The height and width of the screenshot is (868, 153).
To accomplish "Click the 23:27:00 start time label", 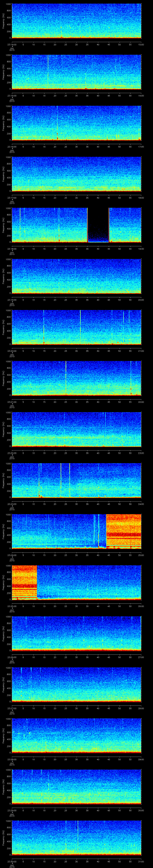I will tap(12, 708).
